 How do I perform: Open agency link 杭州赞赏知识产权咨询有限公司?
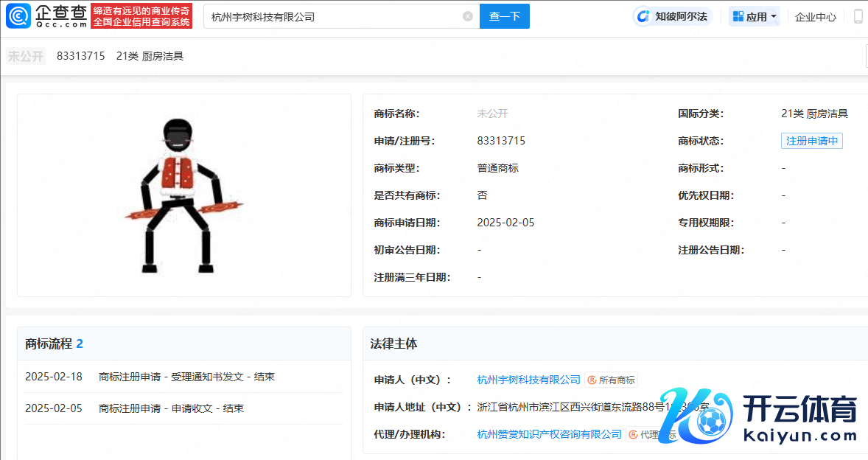pyautogui.click(x=549, y=434)
